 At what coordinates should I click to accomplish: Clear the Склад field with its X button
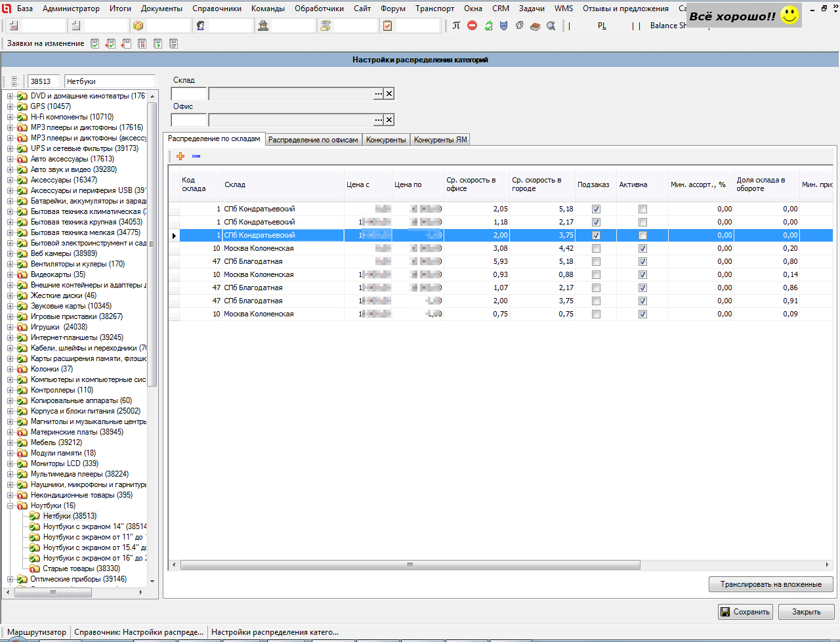tap(389, 94)
